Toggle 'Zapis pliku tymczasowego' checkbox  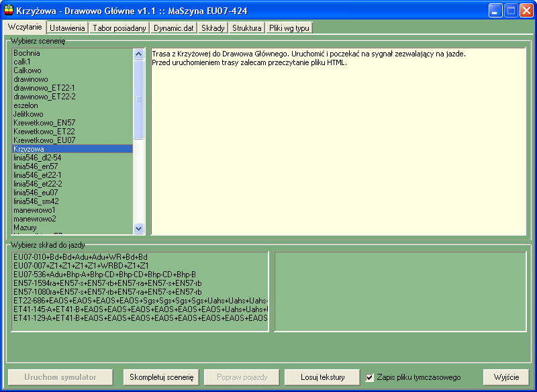pos(370,377)
